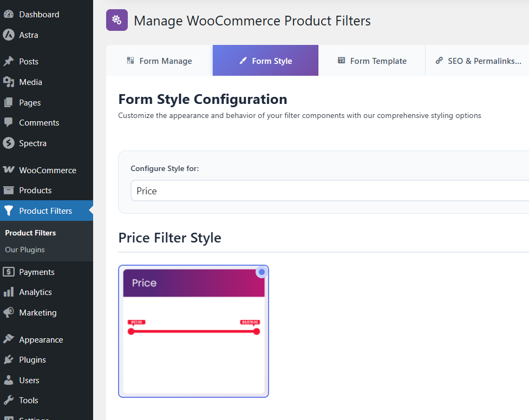Click the Tools wrench icon
Image resolution: width=529 pixels, height=420 pixels.
[x=9, y=400]
